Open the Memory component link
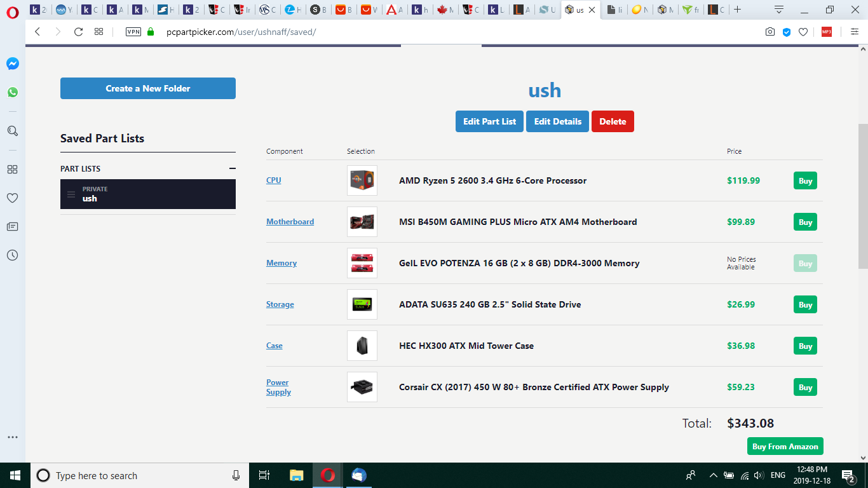Image resolution: width=868 pixels, height=488 pixels. 281,263
